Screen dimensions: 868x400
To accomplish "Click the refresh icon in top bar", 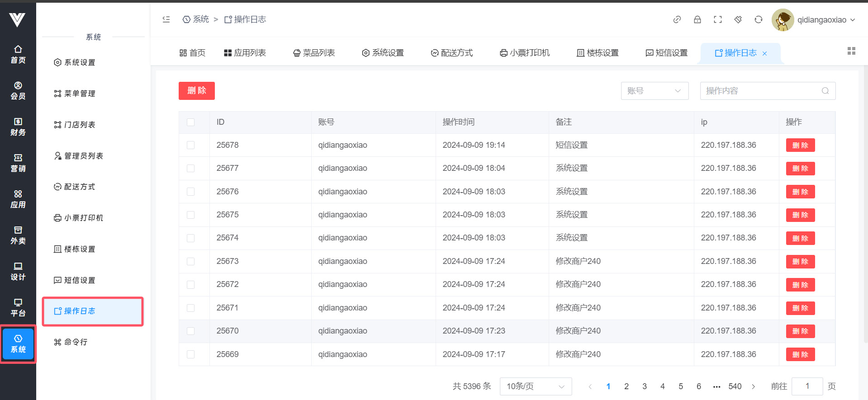I will (x=758, y=19).
